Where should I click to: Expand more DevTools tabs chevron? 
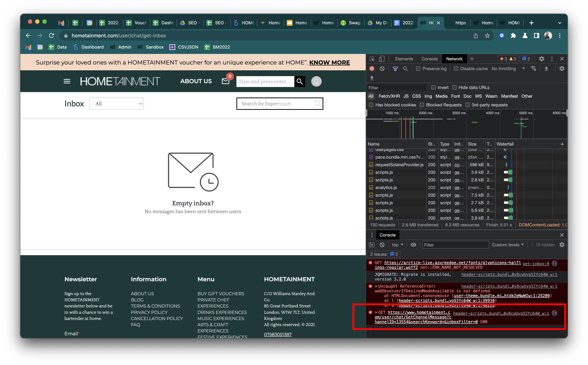pos(472,59)
